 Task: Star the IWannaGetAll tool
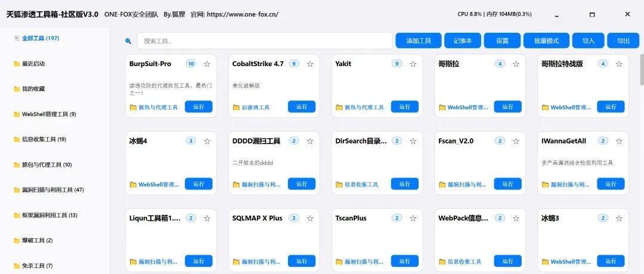click(620, 141)
